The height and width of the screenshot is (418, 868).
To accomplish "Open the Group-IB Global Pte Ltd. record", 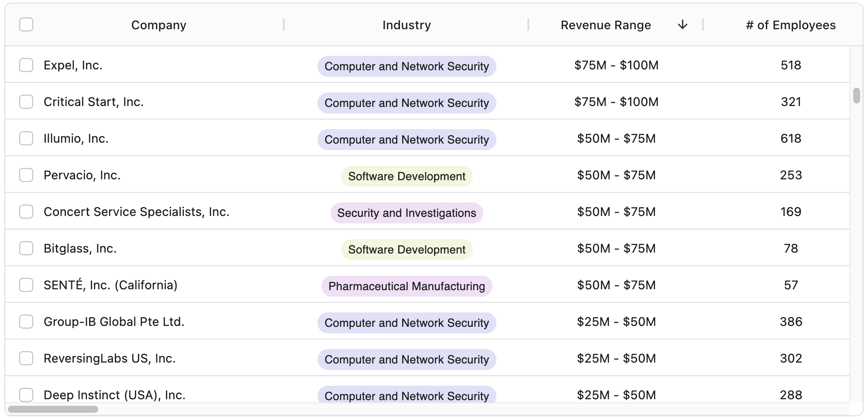I will tap(114, 322).
